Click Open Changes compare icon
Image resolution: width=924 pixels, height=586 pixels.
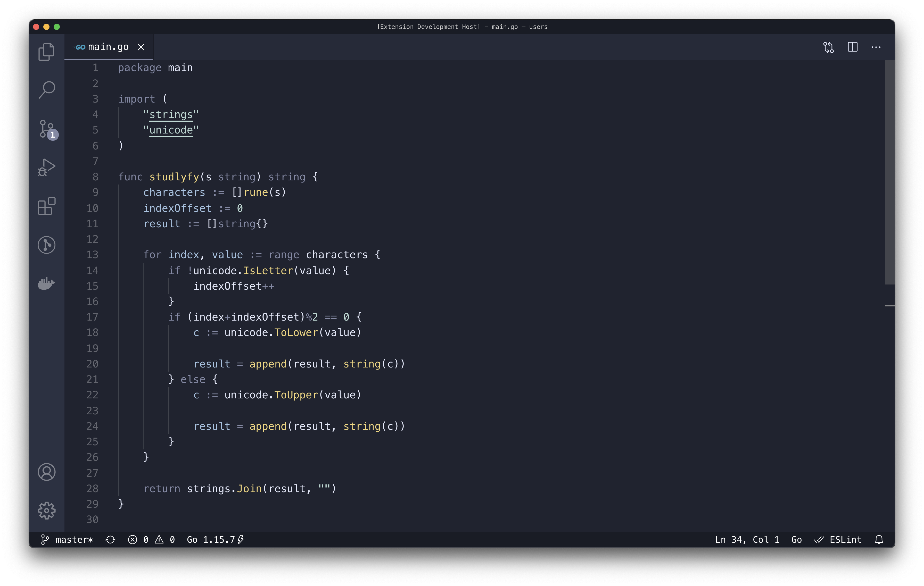pyautogui.click(x=828, y=47)
